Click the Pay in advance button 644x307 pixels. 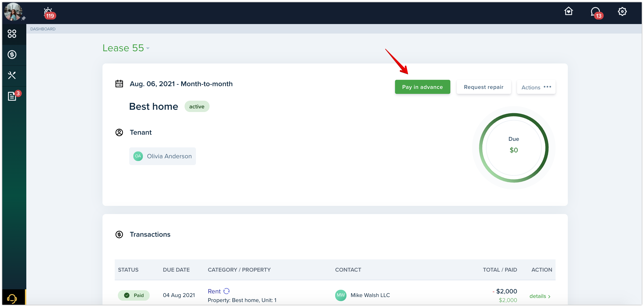[422, 87]
